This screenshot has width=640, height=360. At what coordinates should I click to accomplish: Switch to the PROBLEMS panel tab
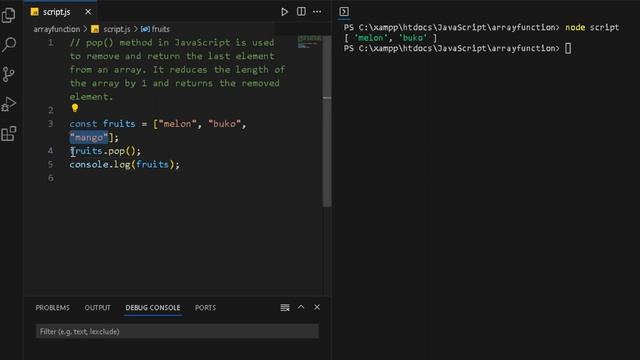click(x=53, y=308)
